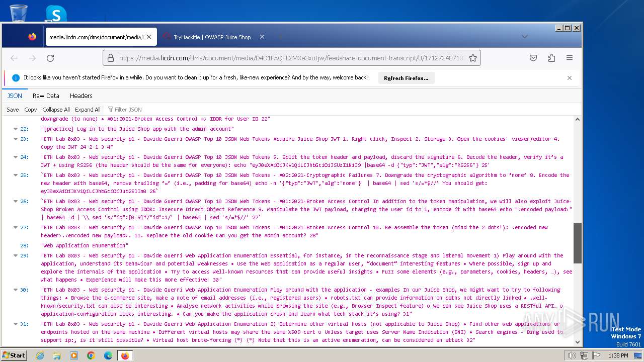Select the TryHackMe OWASP Juice Shop tab
This screenshot has width=644, height=362.
[x=214, y=37]
